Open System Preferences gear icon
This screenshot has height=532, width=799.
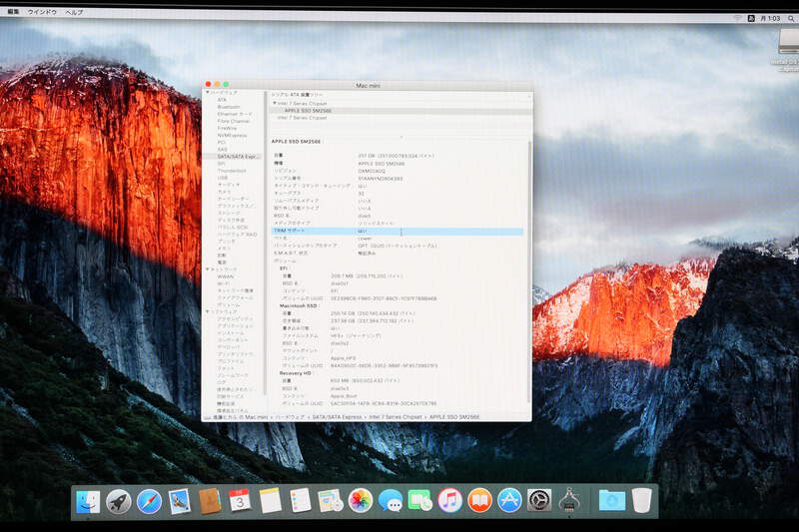click(x=539, y=501)
